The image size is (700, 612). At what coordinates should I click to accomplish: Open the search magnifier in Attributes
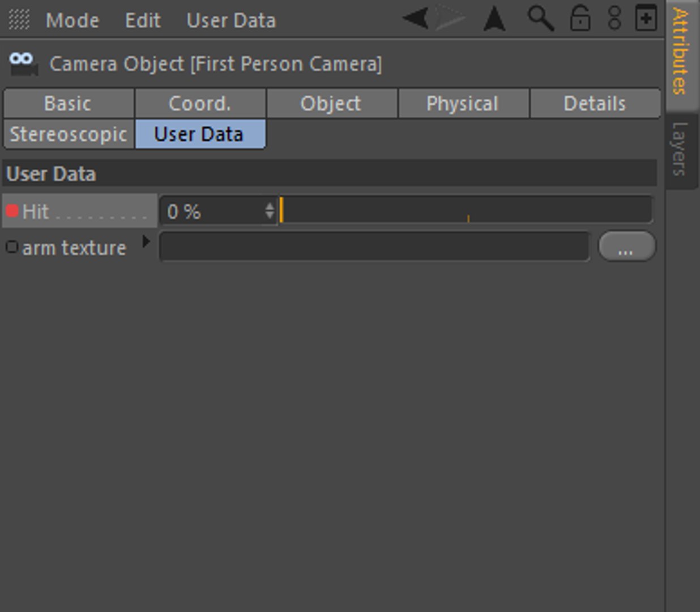pos(540,19)
